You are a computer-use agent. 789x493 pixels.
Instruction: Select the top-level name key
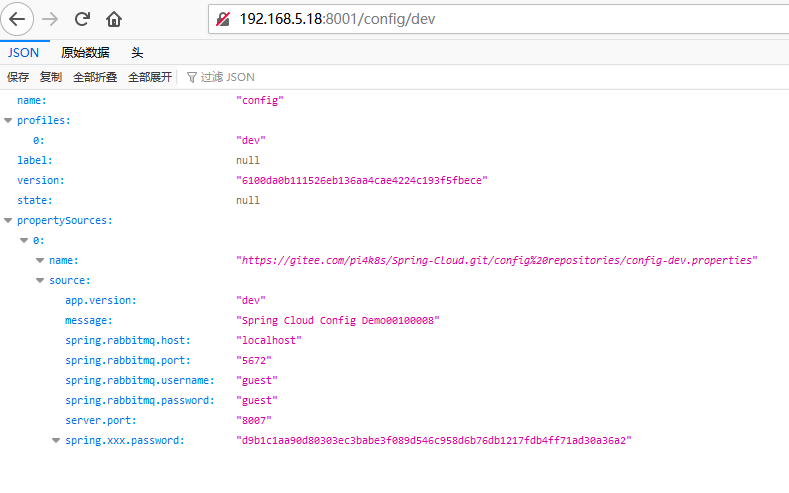[32, 100]
